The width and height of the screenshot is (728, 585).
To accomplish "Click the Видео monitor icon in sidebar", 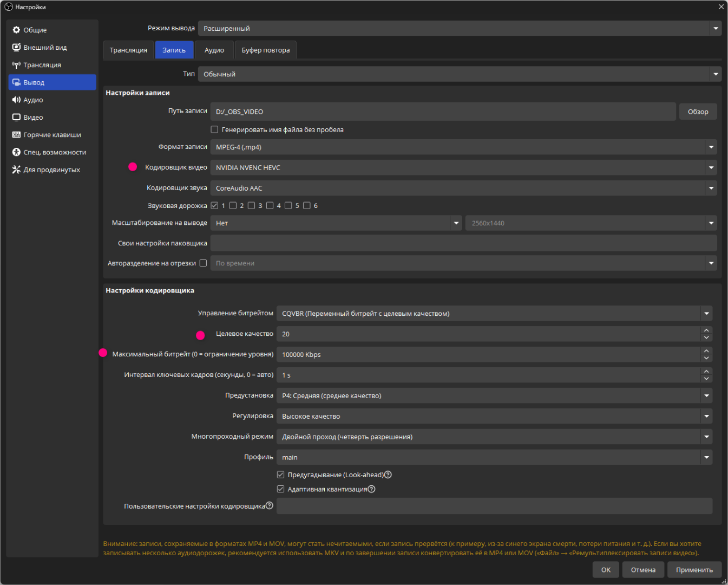I will pyautogui.click(x=16, y=117).
